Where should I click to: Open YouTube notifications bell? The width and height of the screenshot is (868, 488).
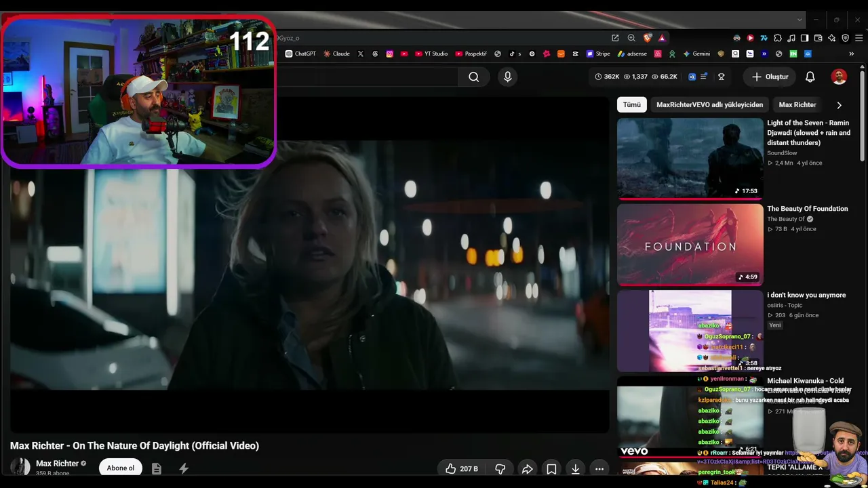(x=810, y=77)
